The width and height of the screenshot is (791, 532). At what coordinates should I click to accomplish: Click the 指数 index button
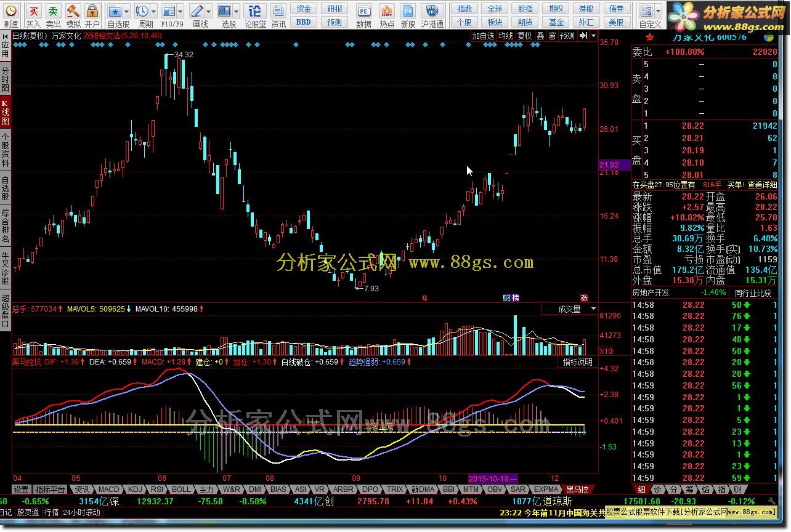click(464, 9)
